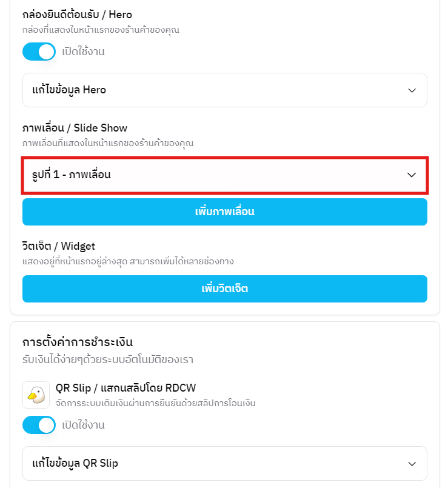This screenshot has height=488, width=448.
Task: Click the chevron arrow on รูปที่ 1 - ภาพเลื่อน
Action: 412,175
